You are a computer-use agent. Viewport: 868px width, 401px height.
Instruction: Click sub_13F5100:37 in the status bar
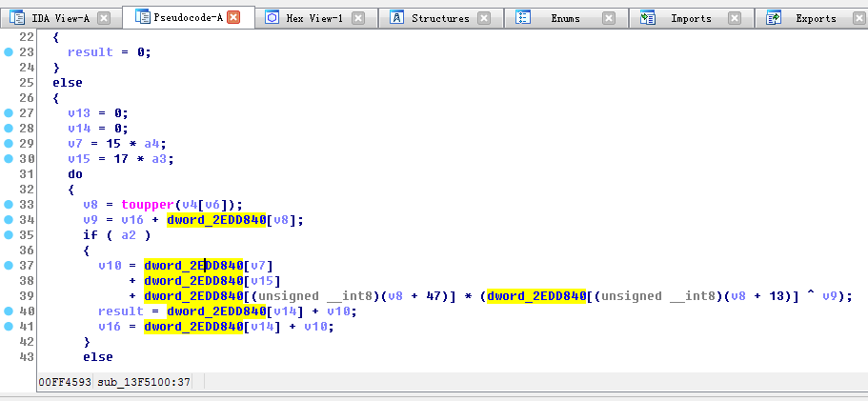[x=144, y=382]
